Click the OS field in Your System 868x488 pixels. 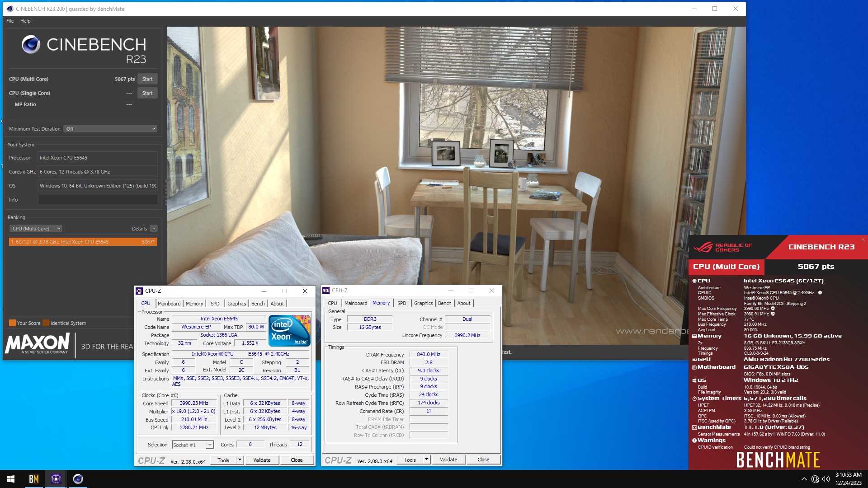(98, 186)
